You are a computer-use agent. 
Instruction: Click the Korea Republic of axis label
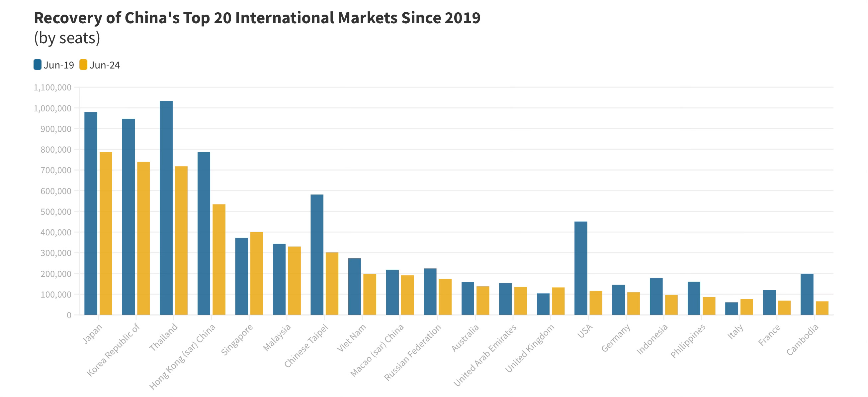click(x=113, y=349)
